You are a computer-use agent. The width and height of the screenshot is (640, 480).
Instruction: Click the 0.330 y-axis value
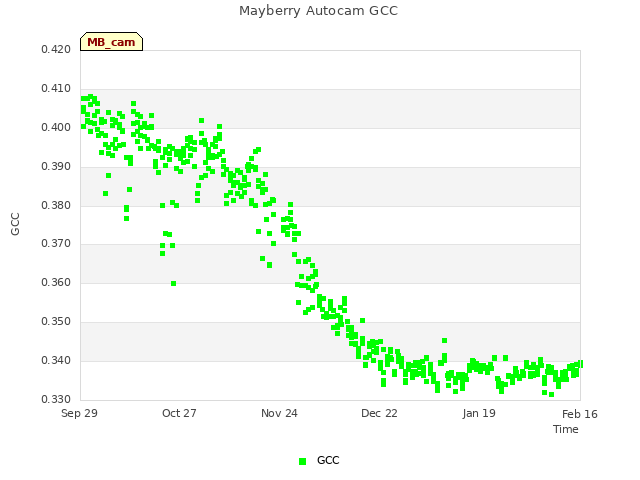(x=56, y=399)
